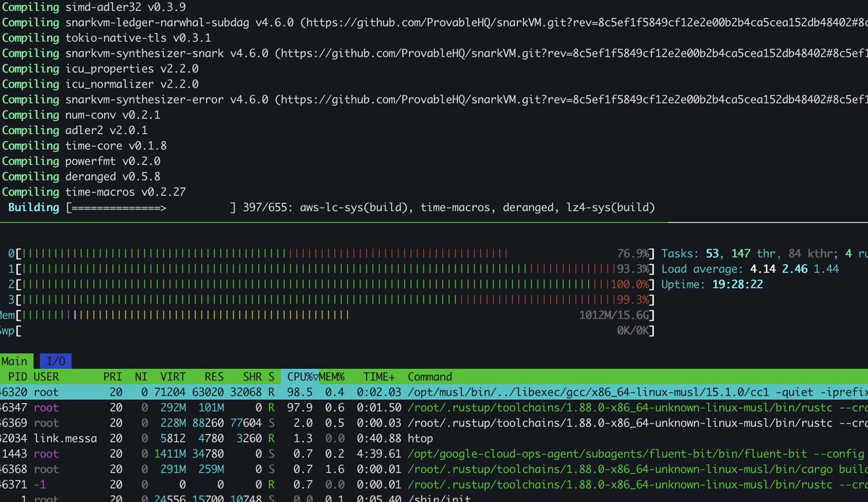Click the 'Compiling icu_properties v2.2.0' line
The image size is (868, 502).
(x=100, y=69)
